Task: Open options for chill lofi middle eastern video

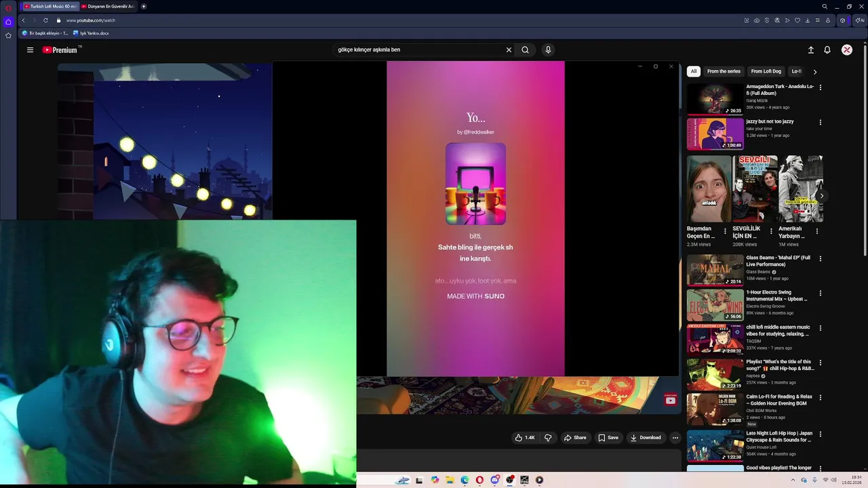Action: click(821, 328)
